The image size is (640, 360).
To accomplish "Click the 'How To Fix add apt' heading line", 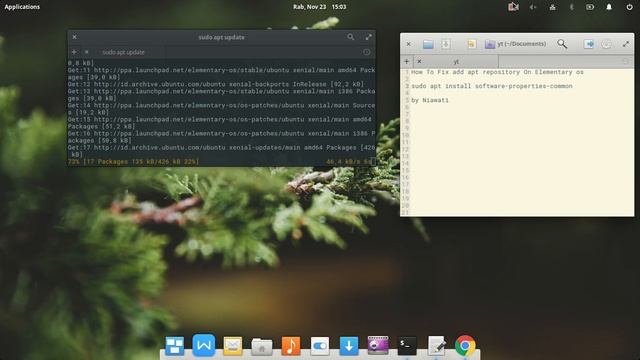I will coord(497,72).
